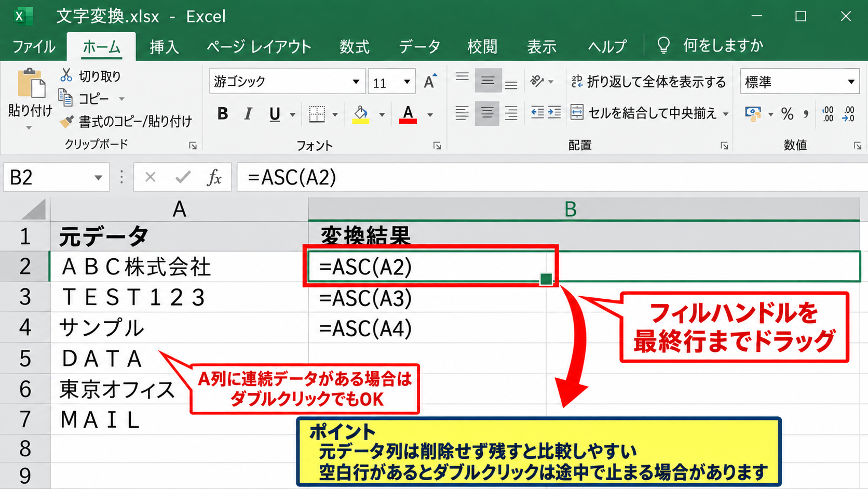Click the lightbulb Tell Me icon
This screenshot has width=868, height=489.
[x=663, y=46]
